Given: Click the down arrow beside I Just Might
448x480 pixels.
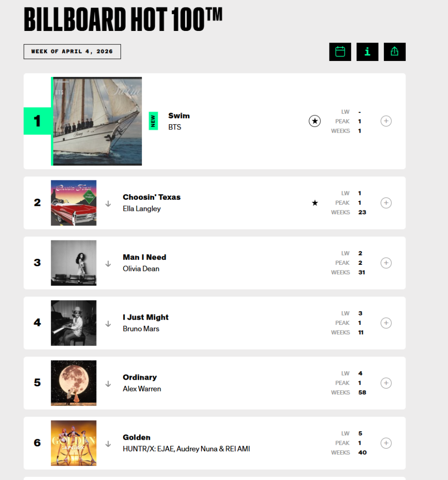Looking at the screenshot, I should point(108,323).
